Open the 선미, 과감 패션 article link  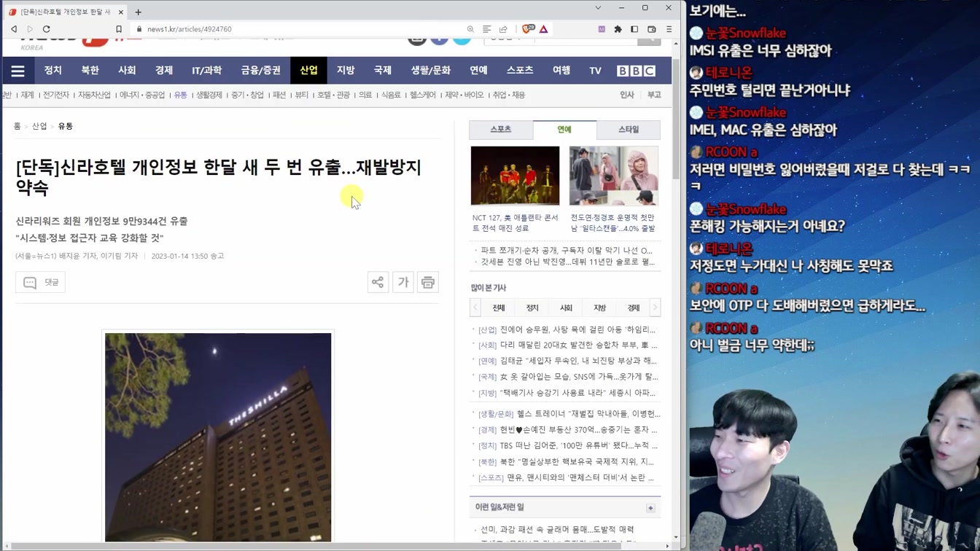tap(557, 530)
